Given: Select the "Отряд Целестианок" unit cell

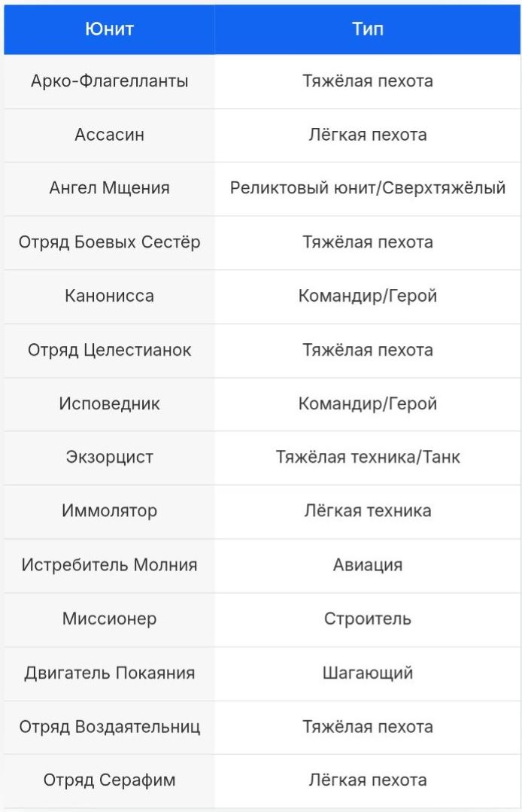Looking at the screenshot, I should tap(109, 350).
